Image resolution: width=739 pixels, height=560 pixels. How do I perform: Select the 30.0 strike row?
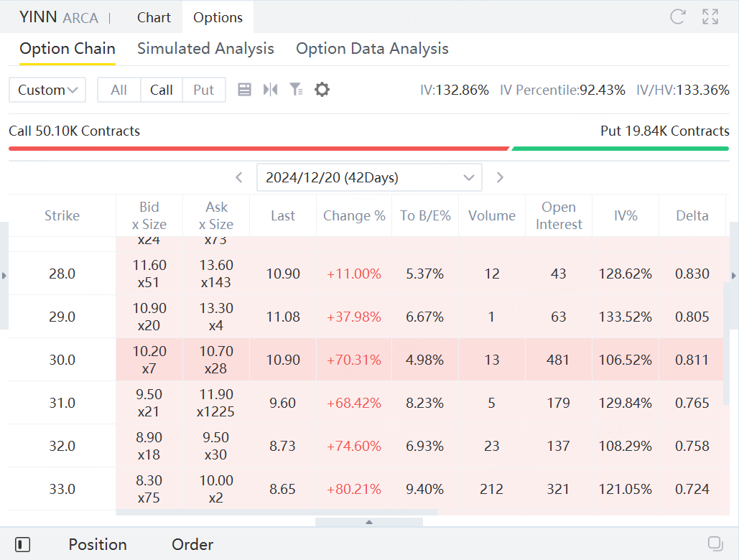62,360
